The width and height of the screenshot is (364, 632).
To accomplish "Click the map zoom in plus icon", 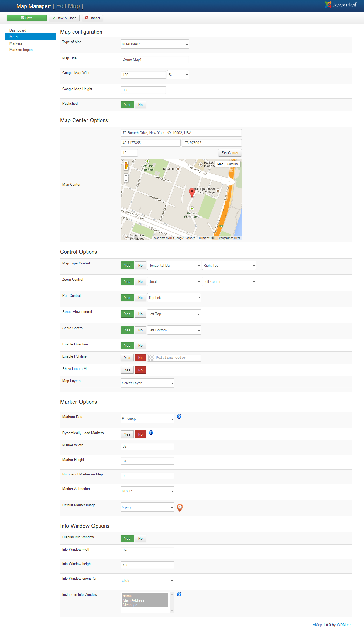I will pyautogui.click(x=126, y=176).
